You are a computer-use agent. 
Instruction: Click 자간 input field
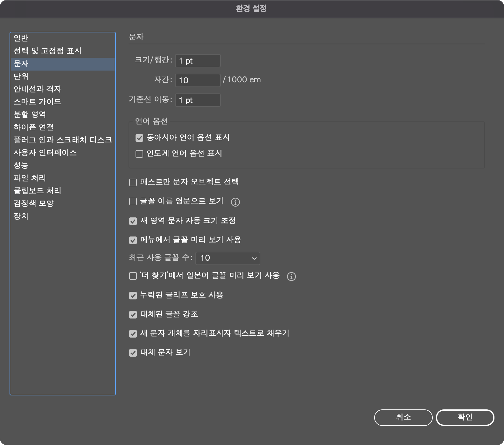(x=198, y=80)
